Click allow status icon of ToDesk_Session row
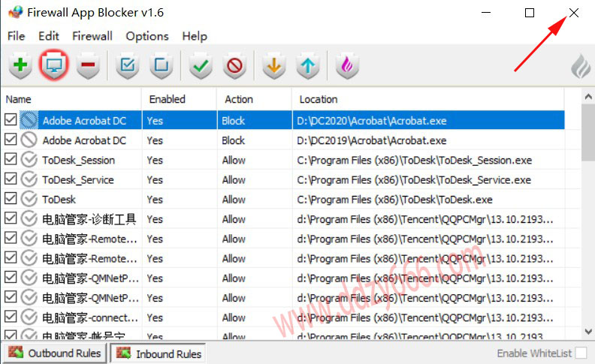595x364 pixels. coord(29,160)
